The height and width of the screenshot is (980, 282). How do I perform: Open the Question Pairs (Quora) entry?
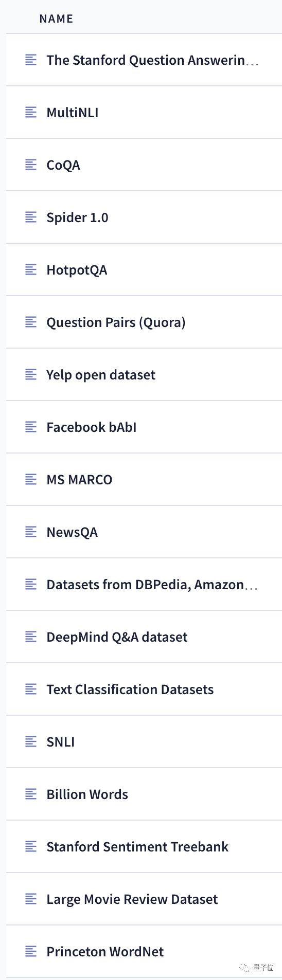pos(144,322)
